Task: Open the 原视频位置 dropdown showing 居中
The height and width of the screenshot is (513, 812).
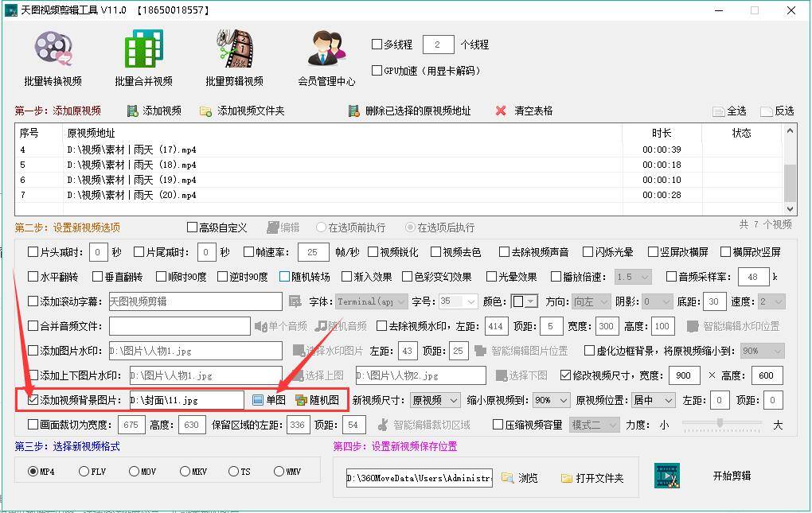Action: tap(654, 400)
